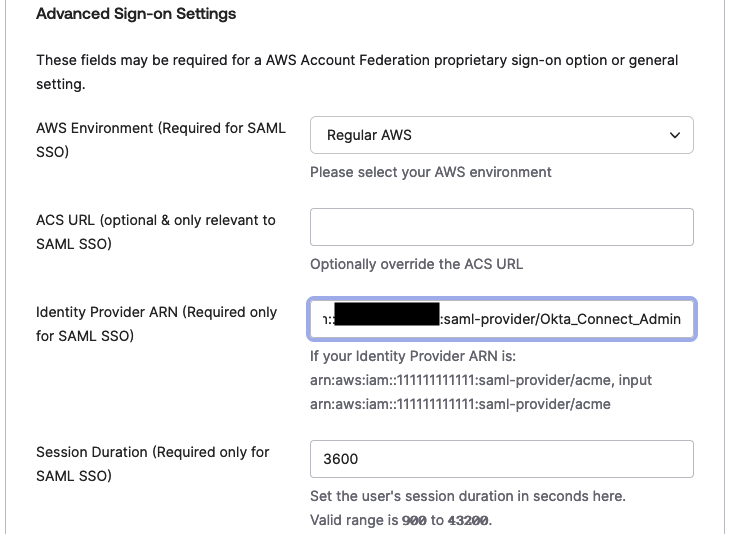This screenshot has height=534, width=732.
Task: Click the Advanced Sign-on Settings heading
Action: coord(136,15)
